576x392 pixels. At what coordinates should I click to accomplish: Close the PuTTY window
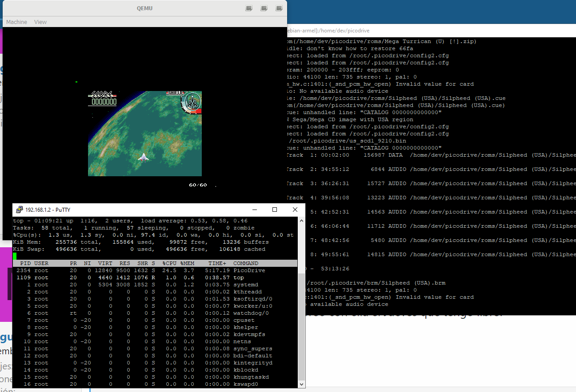[295, 210]
